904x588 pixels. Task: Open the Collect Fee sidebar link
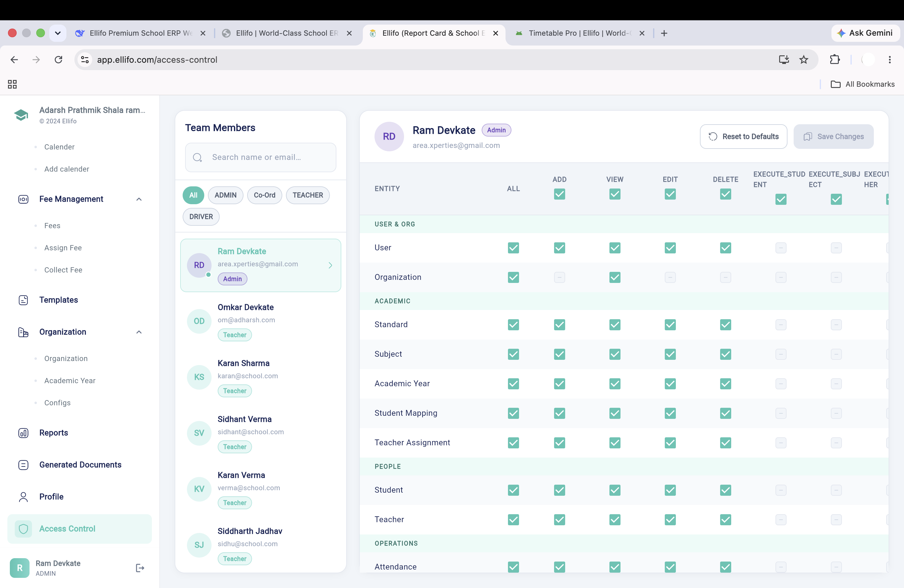click(63, 270)
